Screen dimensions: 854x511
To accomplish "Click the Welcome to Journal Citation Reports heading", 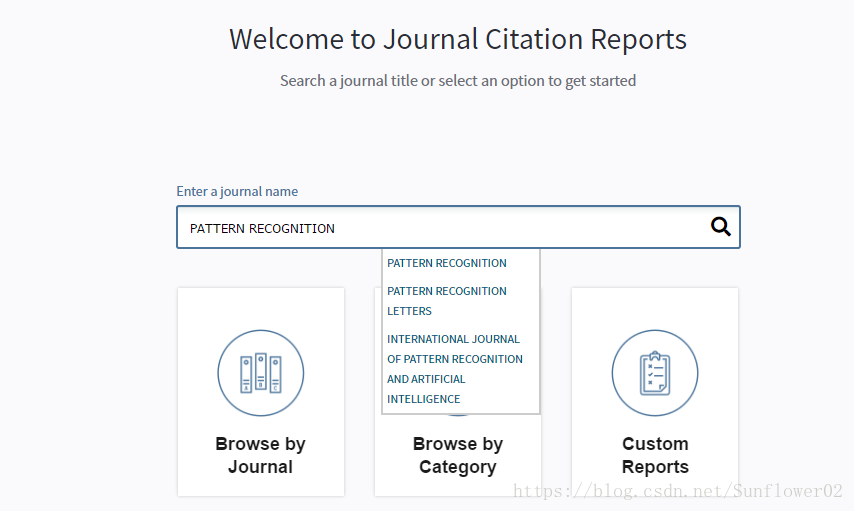I will click(458, 39).
